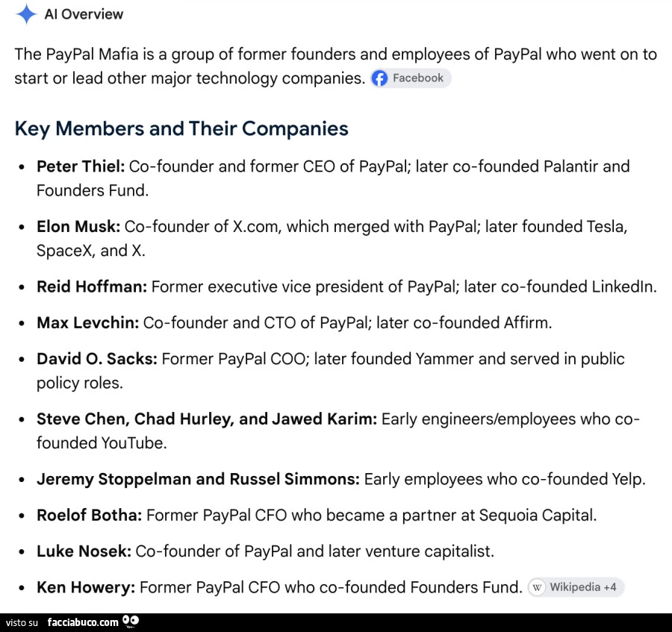Click the Reid Hoffman list entry name

[x=92, y=287]
